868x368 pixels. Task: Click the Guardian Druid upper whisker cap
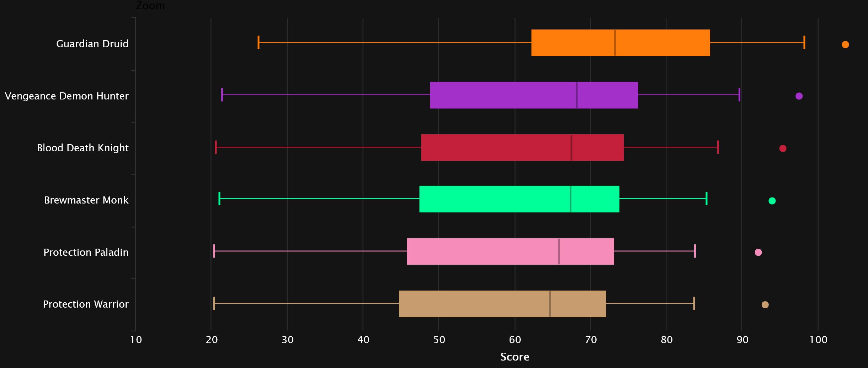pos(804,43)
